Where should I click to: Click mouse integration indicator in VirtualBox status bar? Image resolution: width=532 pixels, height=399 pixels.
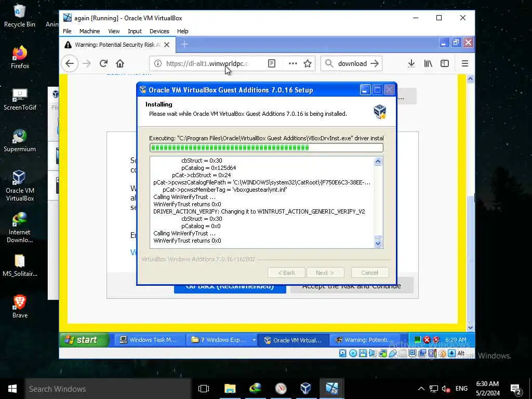click(442, 353)
